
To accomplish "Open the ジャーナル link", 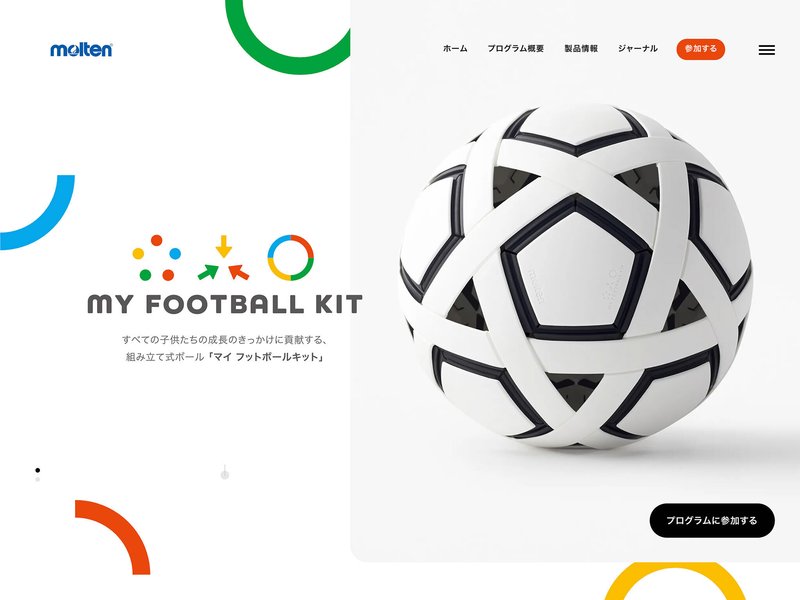I will tap(638, 49).
